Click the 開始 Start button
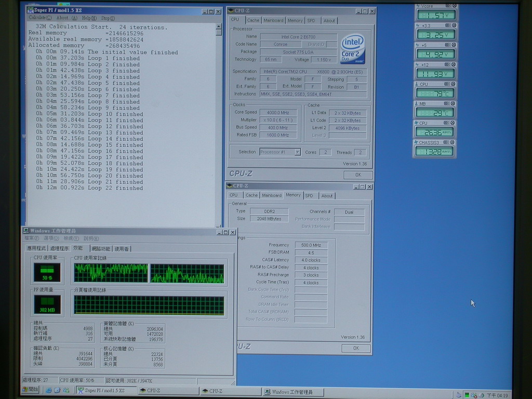 tap(31, 390)
